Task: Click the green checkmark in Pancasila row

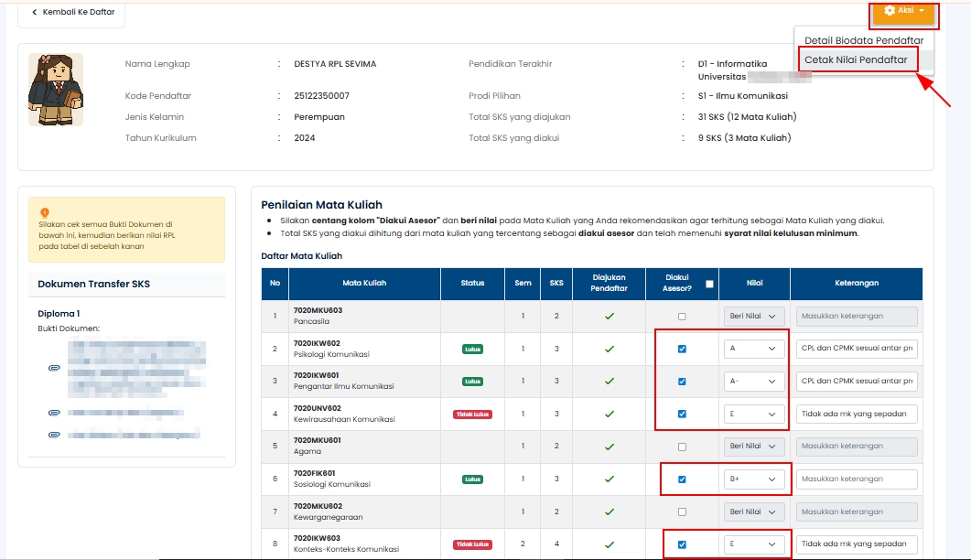Action: click(609, 317)
